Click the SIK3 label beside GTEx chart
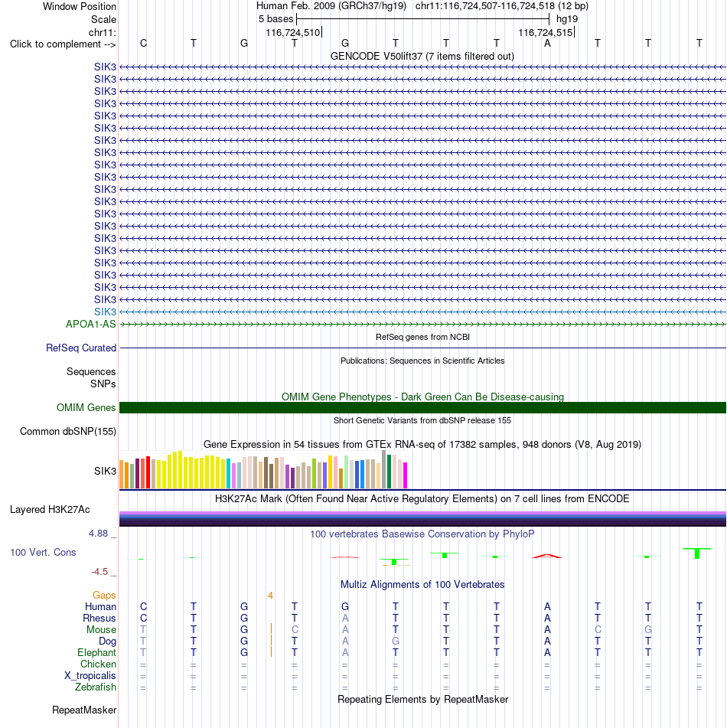The height and width of the screenshot is (728, 727). coord(105,471)
